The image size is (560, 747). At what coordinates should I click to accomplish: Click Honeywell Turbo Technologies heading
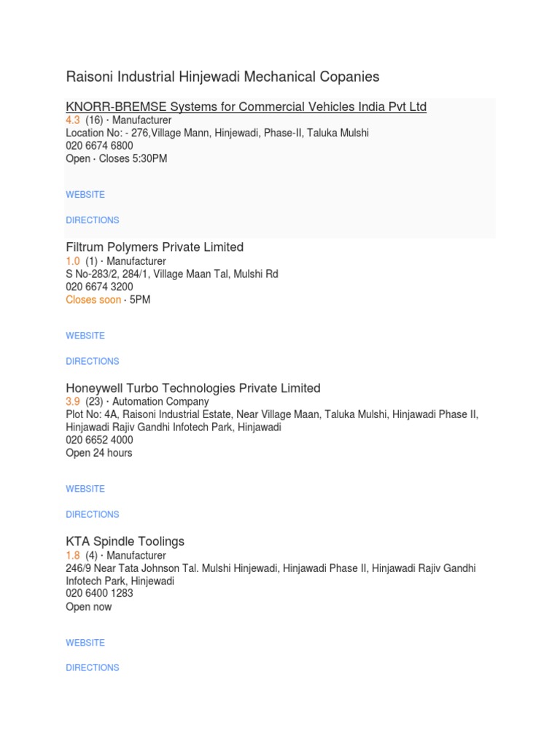pyautogui.click(x=193, y=388)
